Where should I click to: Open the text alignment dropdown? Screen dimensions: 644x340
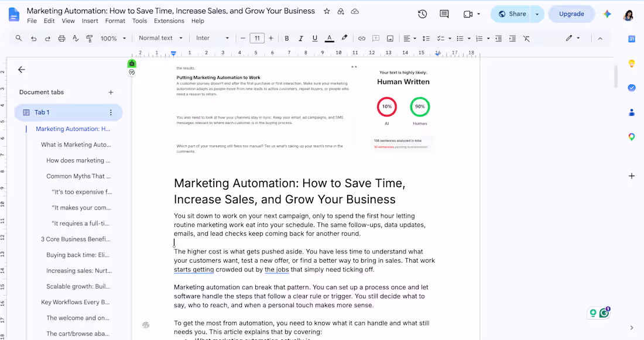point(409,38)
